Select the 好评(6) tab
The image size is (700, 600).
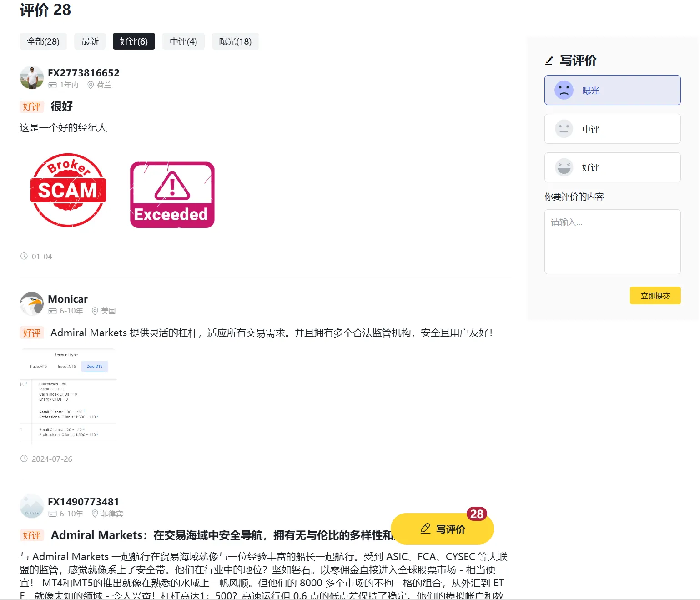(134, 41)
